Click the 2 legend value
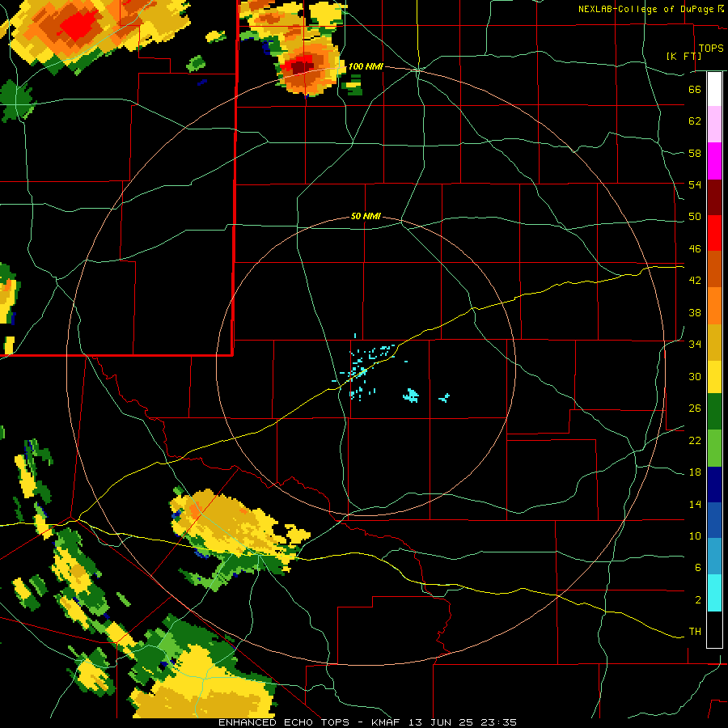Image resolution: width=728 pixels, height=728 pixels. [x=698, y=600]
